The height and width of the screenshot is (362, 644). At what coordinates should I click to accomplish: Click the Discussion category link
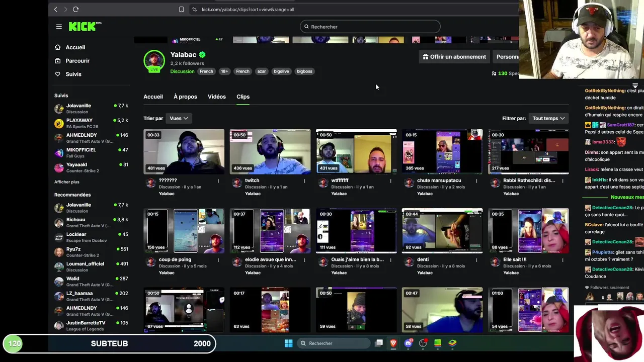point(182,71)
